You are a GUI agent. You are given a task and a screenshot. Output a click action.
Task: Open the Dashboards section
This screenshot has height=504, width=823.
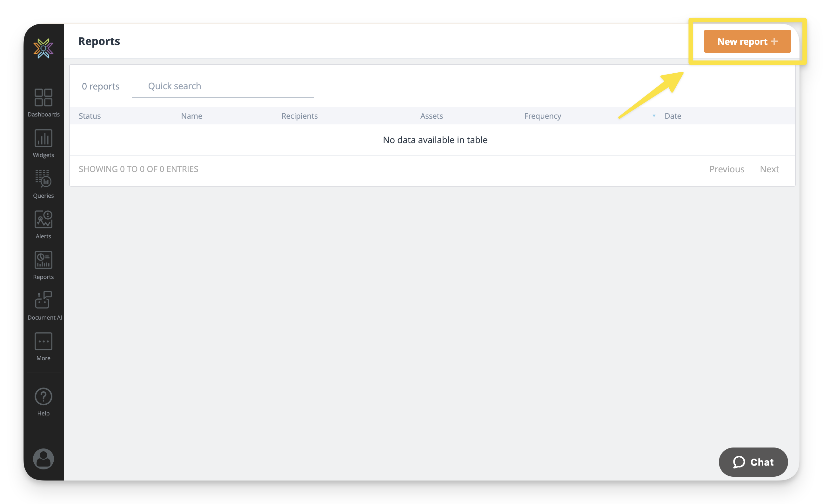[43, 102]
